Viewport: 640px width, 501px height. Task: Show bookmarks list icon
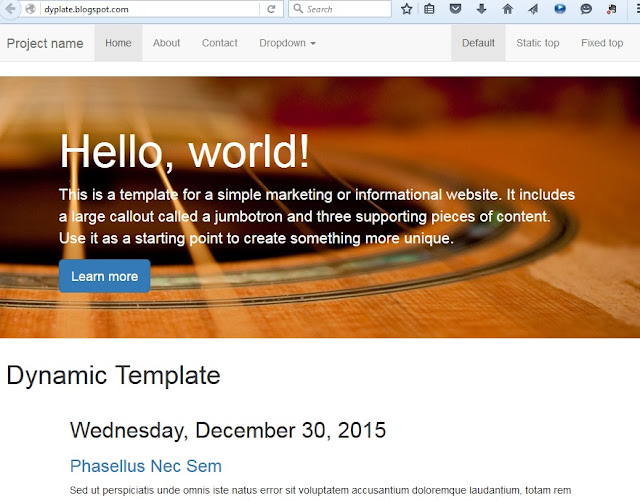[x=429, y=9]
